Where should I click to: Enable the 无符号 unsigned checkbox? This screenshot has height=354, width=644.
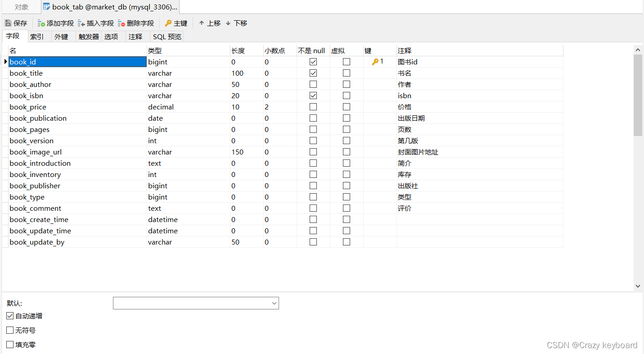pos(10,331)
